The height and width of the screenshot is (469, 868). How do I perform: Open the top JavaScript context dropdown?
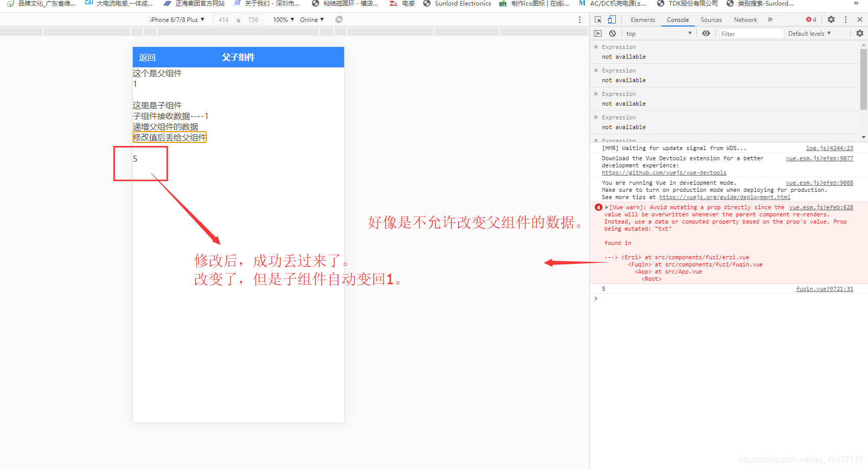[659, 34]
